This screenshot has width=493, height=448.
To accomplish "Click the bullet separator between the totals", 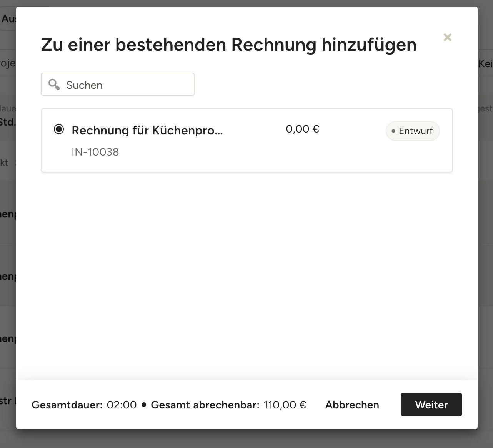I will coord(144,405).
